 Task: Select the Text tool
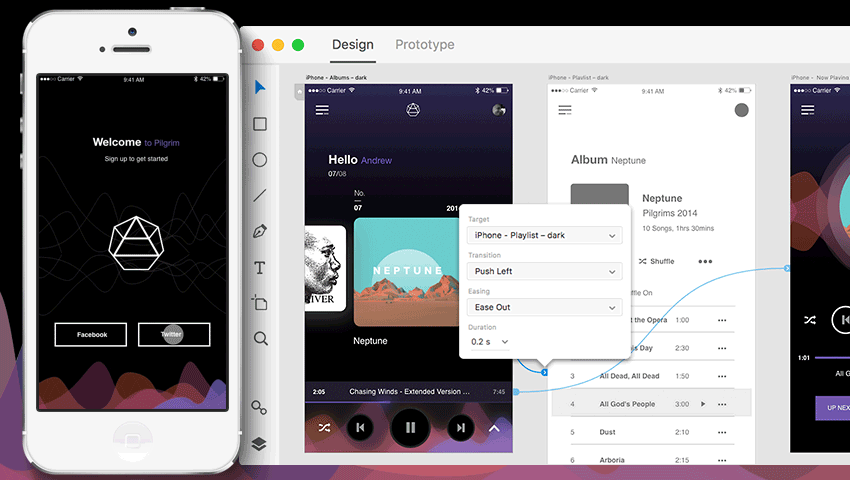pyautogui.click(x=260, y=268)
